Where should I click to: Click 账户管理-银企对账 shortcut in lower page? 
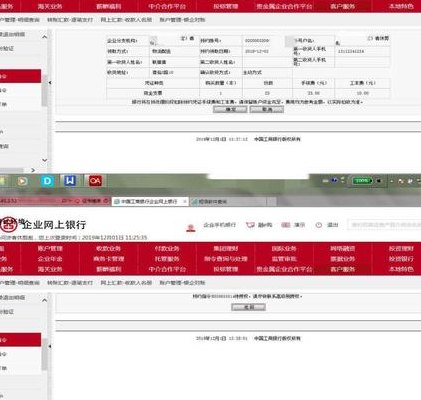click(182, 283)
